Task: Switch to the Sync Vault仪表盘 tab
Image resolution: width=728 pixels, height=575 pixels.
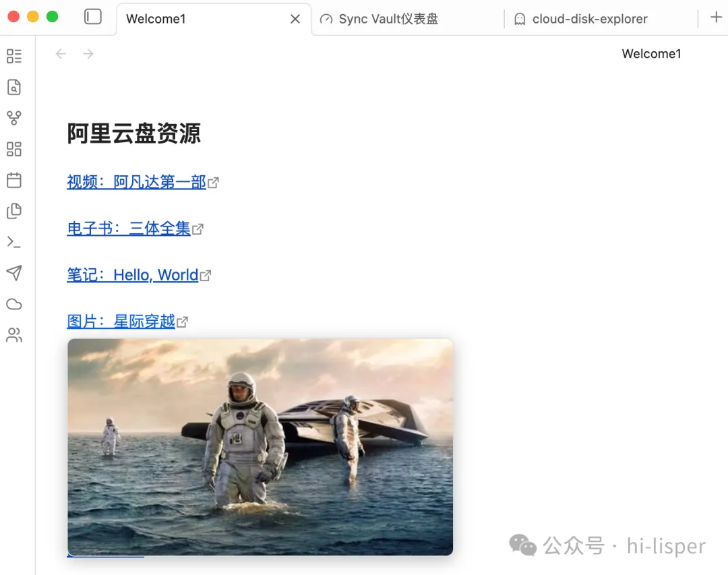Action: 388,19
